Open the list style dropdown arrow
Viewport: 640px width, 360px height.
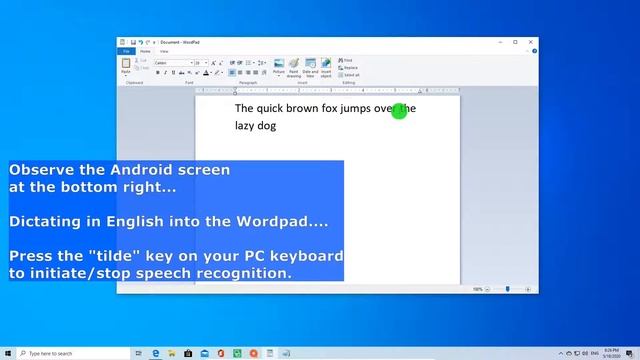point(253,63)
